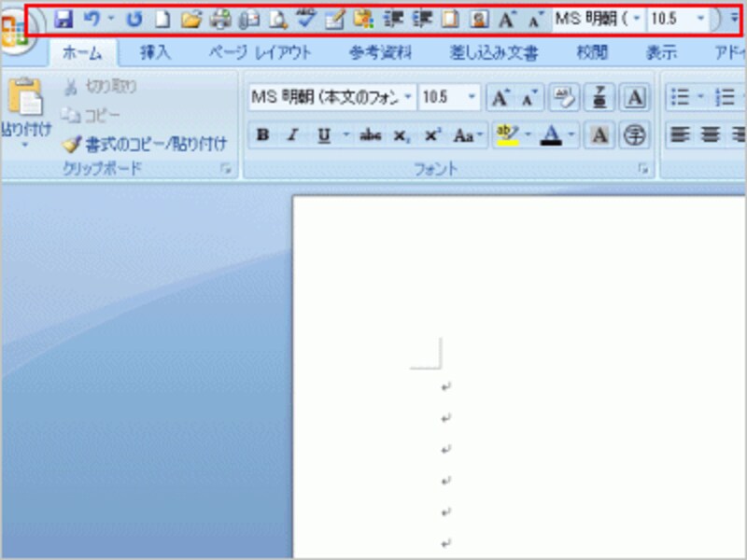Image resolution: width=747 pixels, height=560 pixels.
Task: Go to the 差し込み文書 tab
Action: tap(494, 52)
